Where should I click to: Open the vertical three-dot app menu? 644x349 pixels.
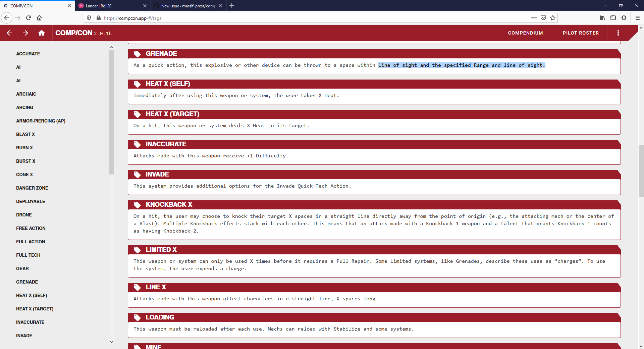pyautogui.click(x=618, y=33)
